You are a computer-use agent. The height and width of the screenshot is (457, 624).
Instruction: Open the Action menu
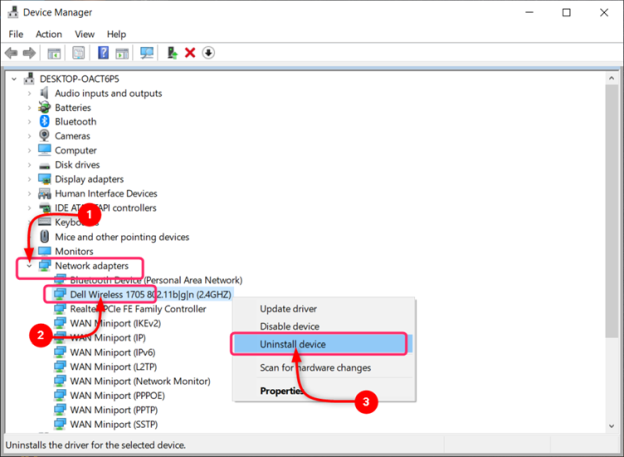(48, 34)
